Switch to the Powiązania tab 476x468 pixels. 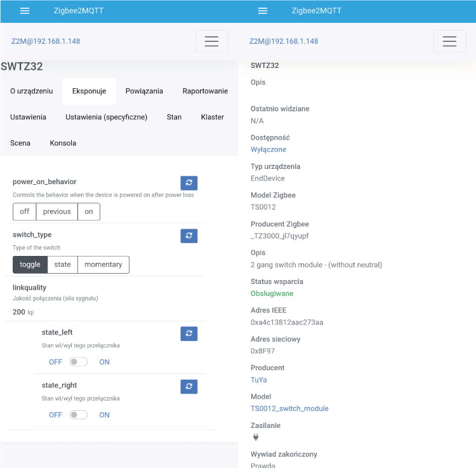(144, 91)
